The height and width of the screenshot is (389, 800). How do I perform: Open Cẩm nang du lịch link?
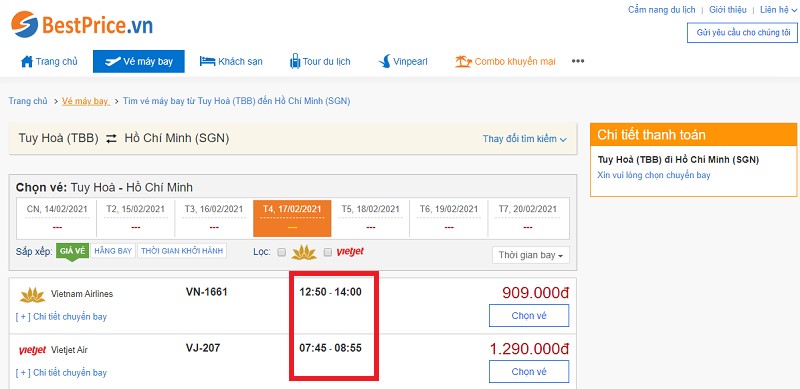662,10
